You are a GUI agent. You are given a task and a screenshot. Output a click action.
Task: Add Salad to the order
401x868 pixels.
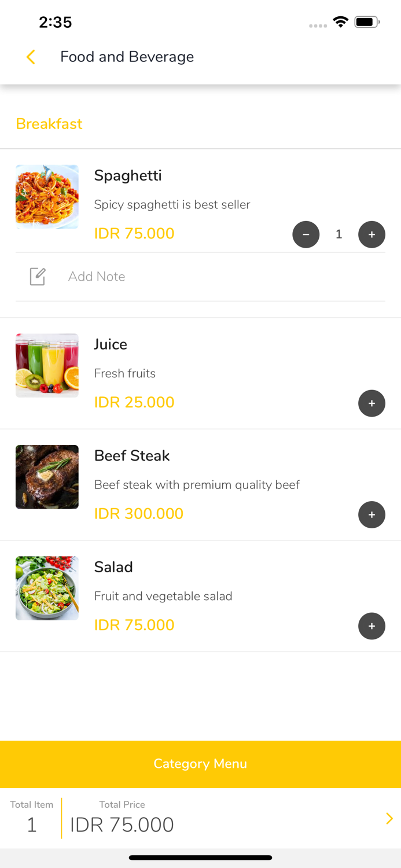pos(371,626)
